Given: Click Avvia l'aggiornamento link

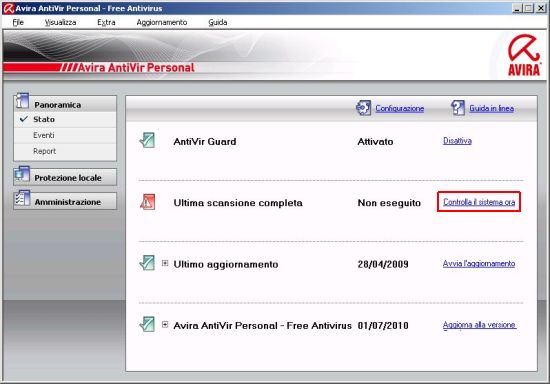Looking at the screenshot, I should [479, 264].
